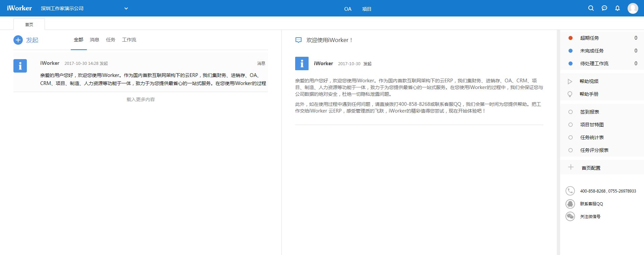The height and width of the screenshot is (255, 644).
Task: Click the speech bubble icon next to 欢迎使用iWorker
Action: pyautogui.click(x=299, y=40)
